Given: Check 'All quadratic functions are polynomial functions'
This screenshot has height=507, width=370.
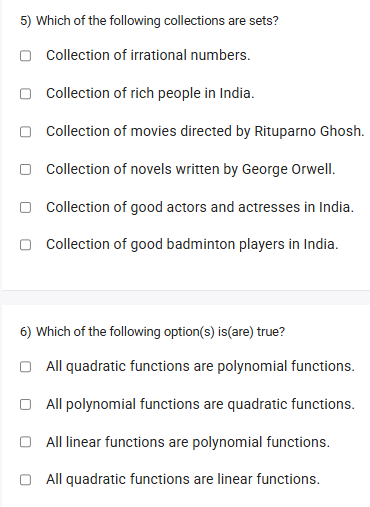Looking at the screenshot, I should pos(25,367).
